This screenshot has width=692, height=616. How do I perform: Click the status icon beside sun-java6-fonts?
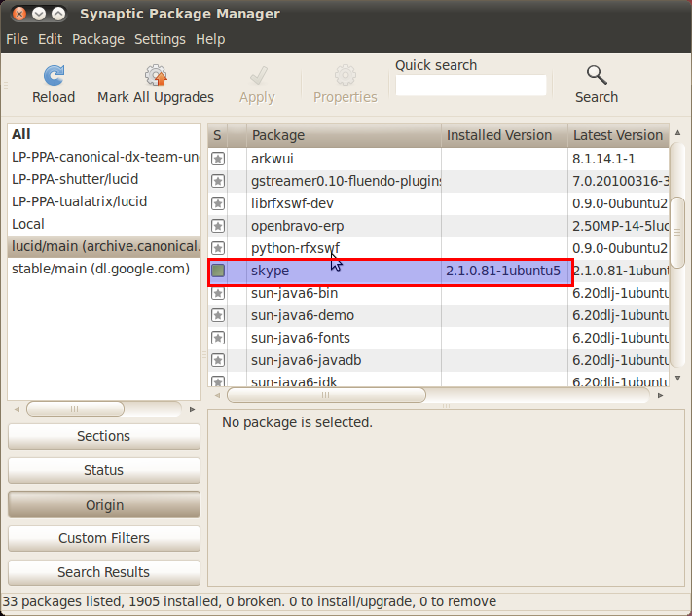point(218,338)
